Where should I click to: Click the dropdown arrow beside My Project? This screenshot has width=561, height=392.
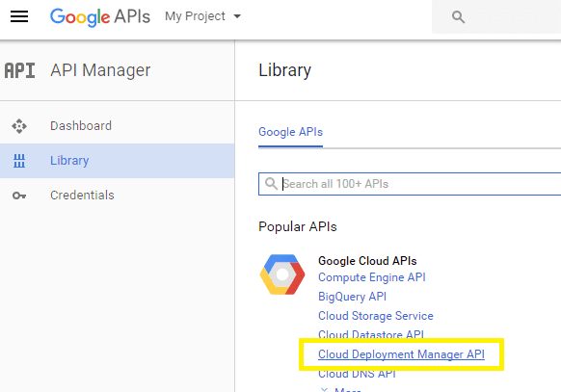point(237,16)
